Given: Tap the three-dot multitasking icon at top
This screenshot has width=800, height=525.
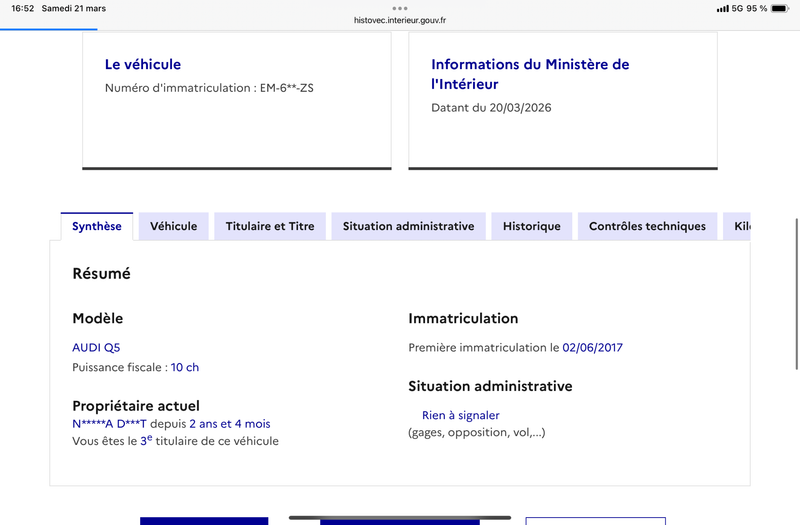Looking at the screenshot, I should click(400, 8).
